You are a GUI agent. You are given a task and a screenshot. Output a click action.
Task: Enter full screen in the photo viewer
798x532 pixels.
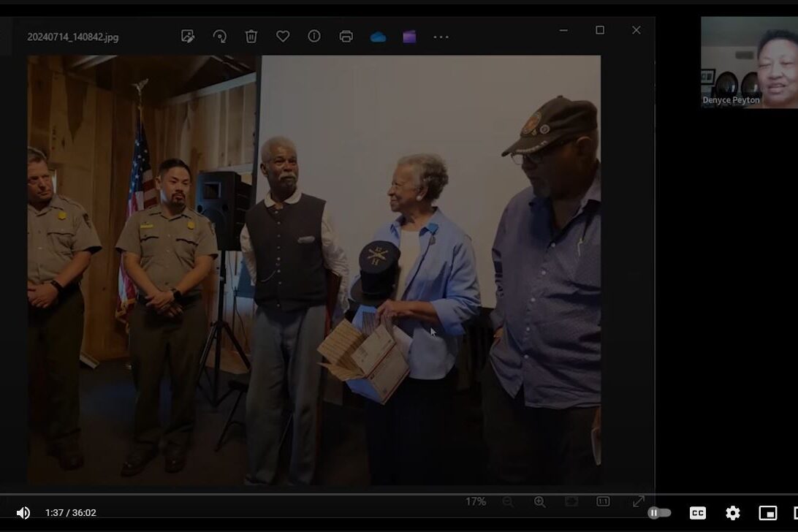point(638,501)
